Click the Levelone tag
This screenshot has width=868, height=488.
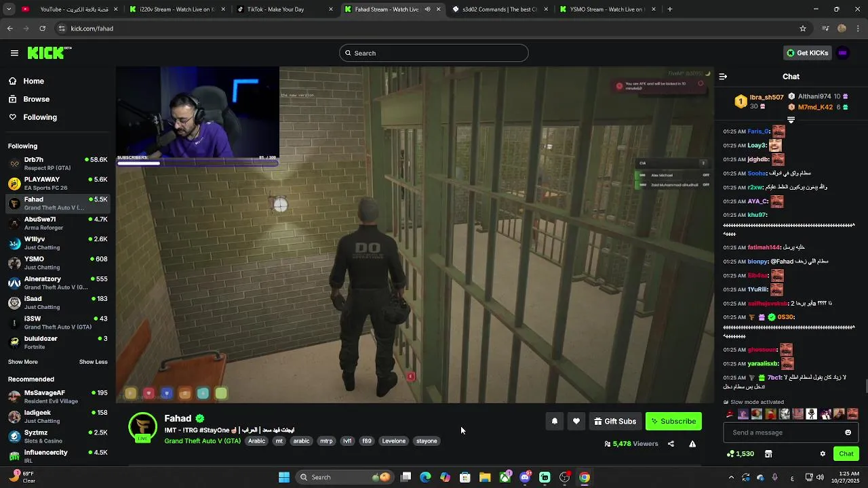pyautogui.click(x=394, y=441)
